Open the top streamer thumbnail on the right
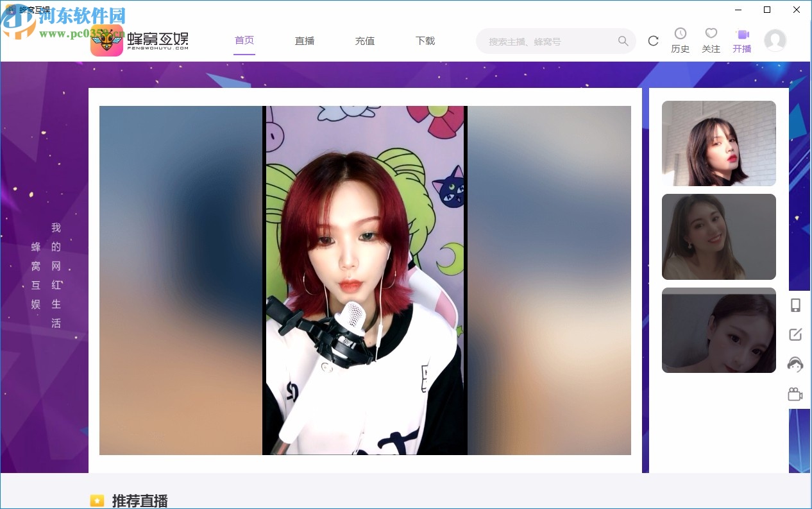 pyautogui.click(x=718, y=143)
